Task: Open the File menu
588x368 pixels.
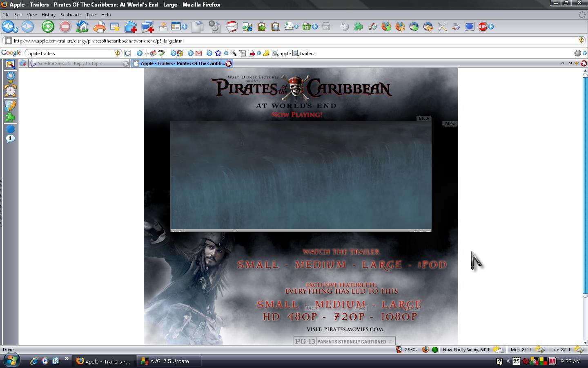Action: [6, 15]
